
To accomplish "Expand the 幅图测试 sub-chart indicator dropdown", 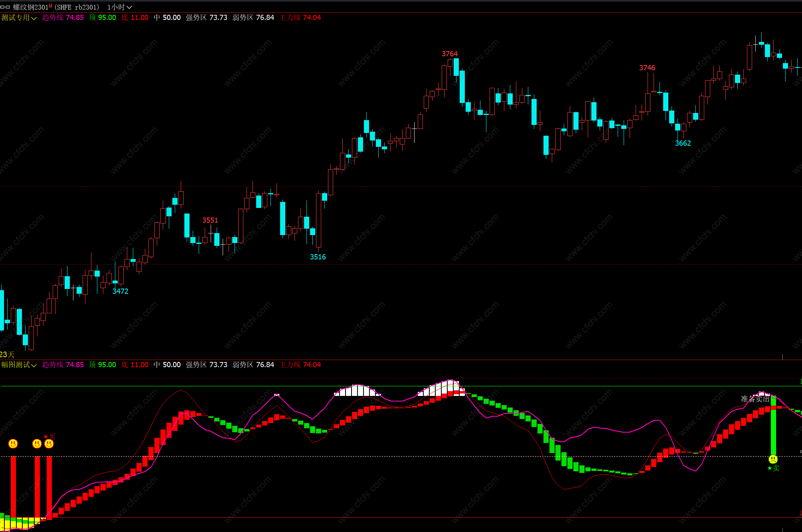I will 19,365.
